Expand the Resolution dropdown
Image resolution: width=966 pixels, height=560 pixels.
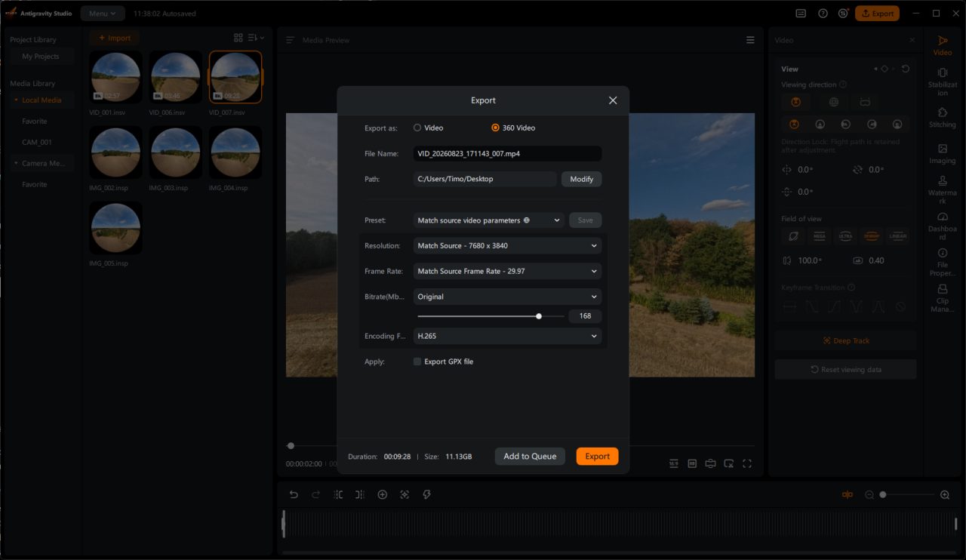pos(507,245)
